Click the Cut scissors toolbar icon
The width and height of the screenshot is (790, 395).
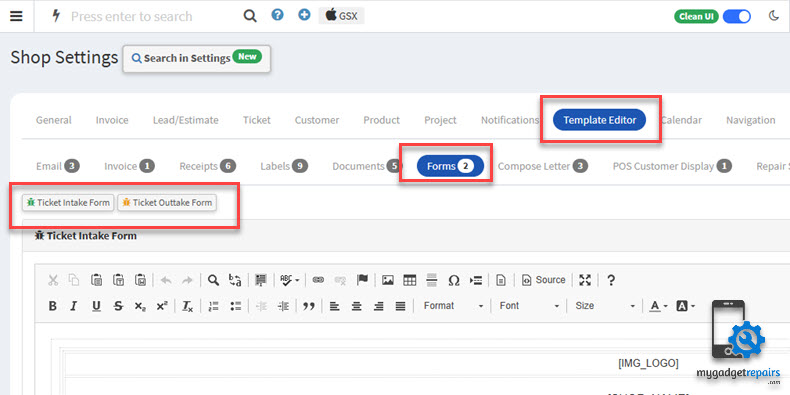coord(52,280)
